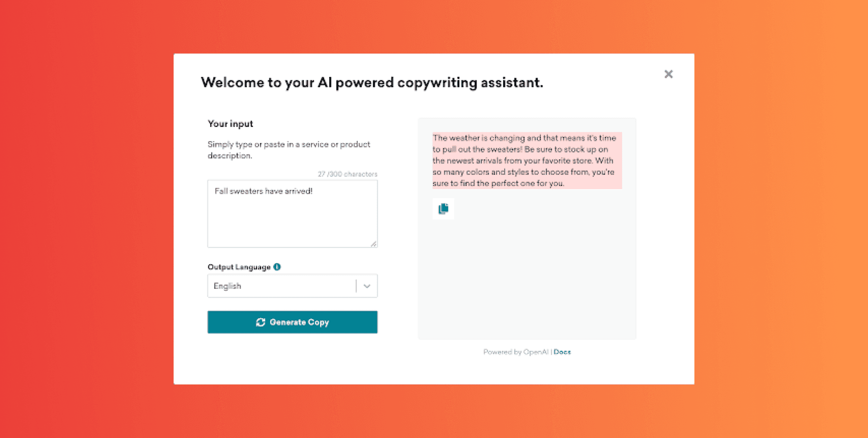This screenshot has height=438, width=868.
Task: Click empty area of the gray output panel
Action: (527, 281)
